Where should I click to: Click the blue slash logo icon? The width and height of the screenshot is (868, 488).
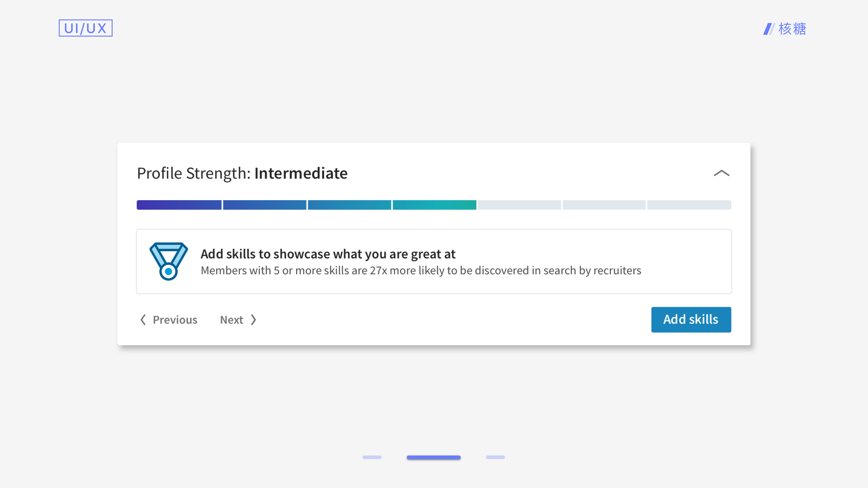(x=769, y=29)
